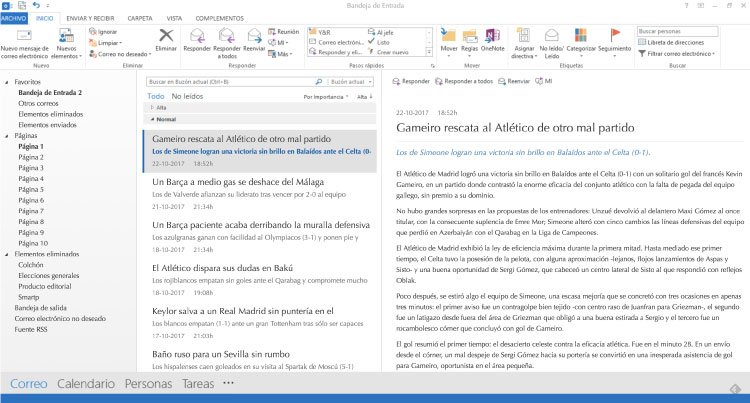Screen dimensions: 750x403
Task: Switch to Calendario in the navigation bar
Action: pos(86,383)
